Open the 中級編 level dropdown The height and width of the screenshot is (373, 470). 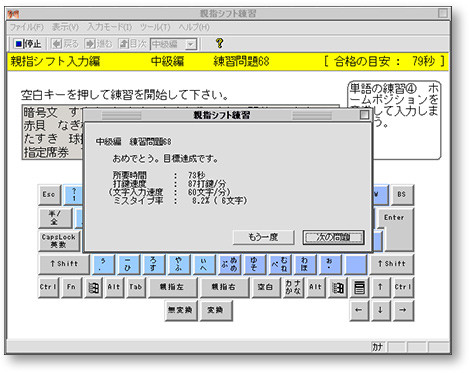191,44
